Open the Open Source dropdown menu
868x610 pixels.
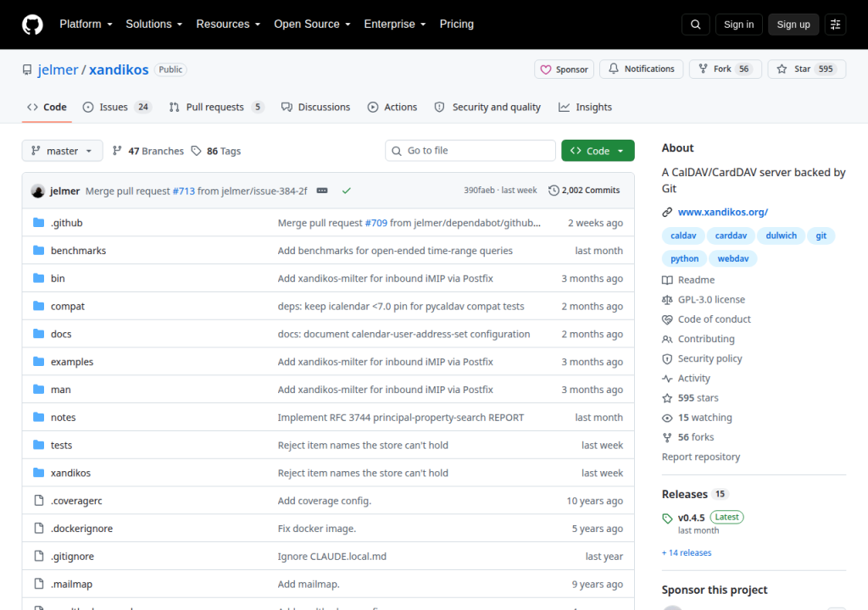click(312, 25)
